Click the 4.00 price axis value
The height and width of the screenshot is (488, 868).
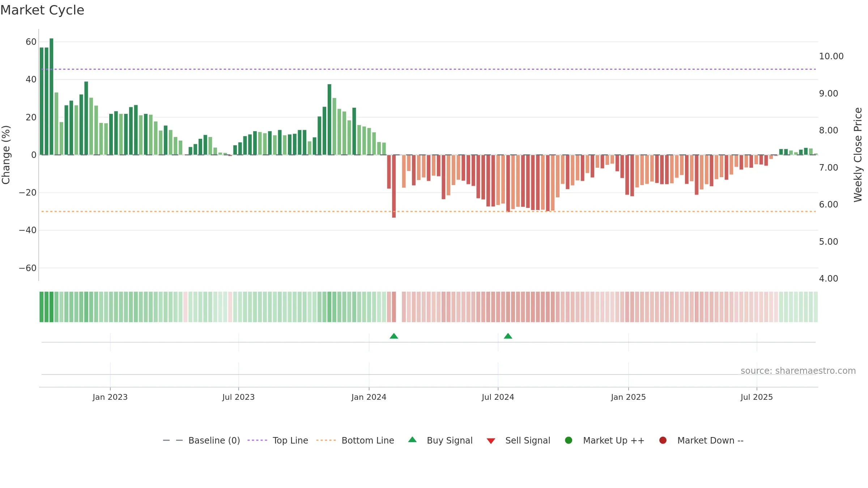tap(829, 279)
